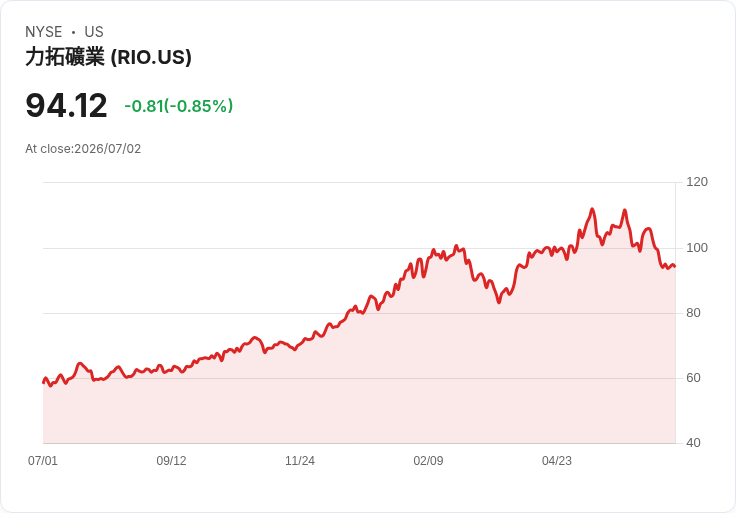Viewport: 736px width, 513px height.
Task: Click the 02/09 x-axis date label
Action: click(x=428, y=461)
